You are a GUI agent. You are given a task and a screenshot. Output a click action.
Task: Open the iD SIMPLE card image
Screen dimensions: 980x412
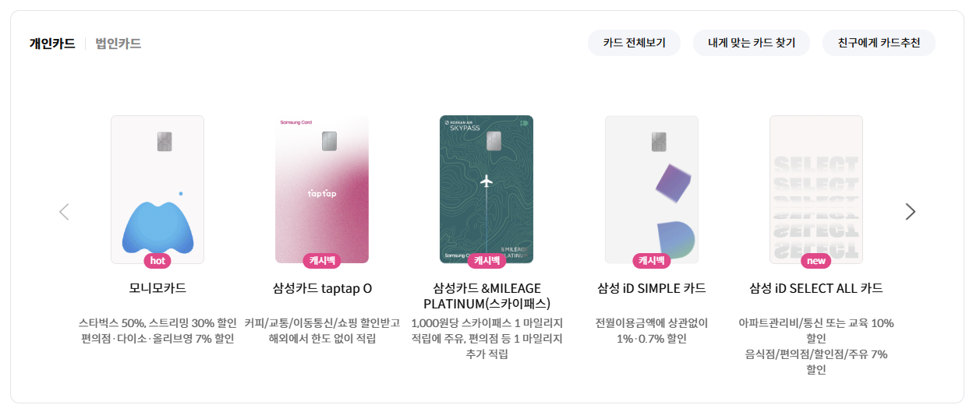(x=652, y=189)
